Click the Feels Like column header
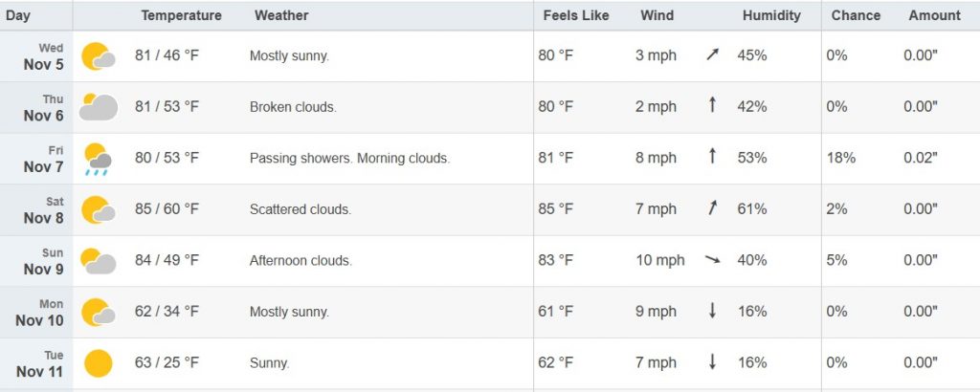This screenshot has width=980, height=392. coord(575,15)
